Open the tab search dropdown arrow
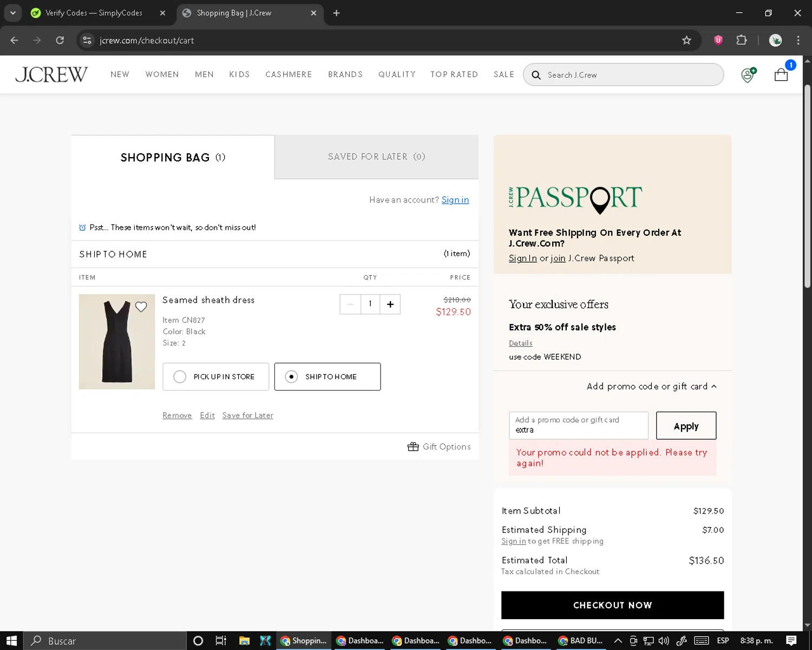 [x=12, y=13]
